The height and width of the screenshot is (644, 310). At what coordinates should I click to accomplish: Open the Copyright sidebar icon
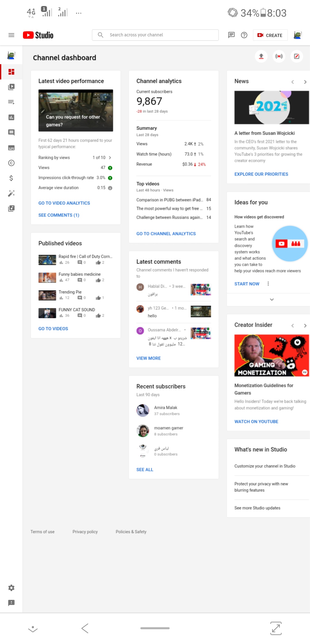pos(11,163)
